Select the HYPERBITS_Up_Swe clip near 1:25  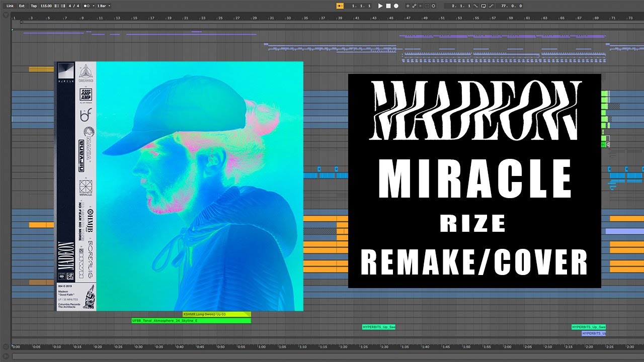pos(379,327)
